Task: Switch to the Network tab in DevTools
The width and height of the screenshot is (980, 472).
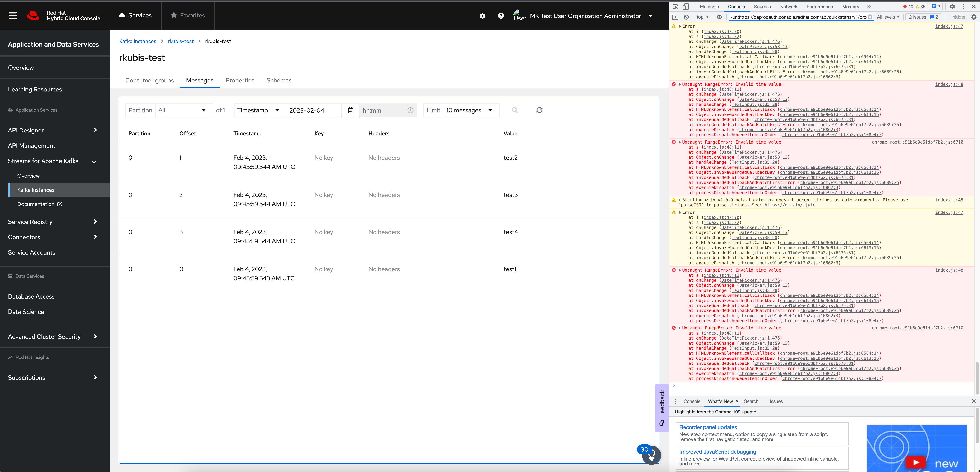Action: 788,7
